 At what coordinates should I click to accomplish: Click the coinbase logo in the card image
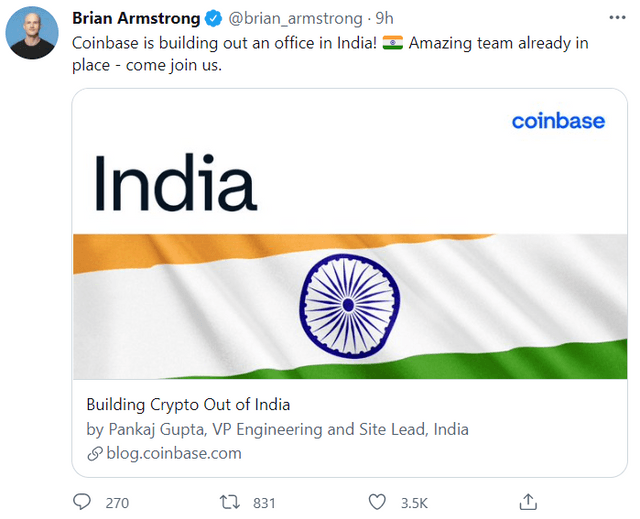pyautogui.click(x=558, y=122)
